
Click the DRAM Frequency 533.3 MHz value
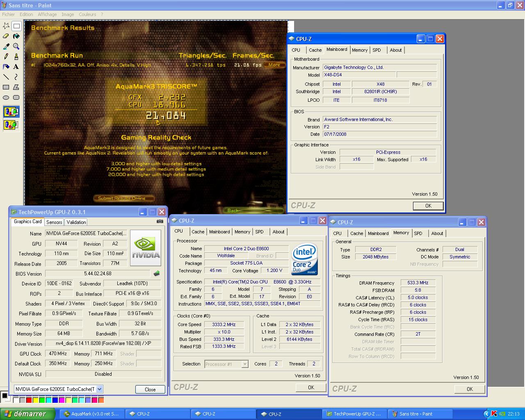click(x=418, y=283)
